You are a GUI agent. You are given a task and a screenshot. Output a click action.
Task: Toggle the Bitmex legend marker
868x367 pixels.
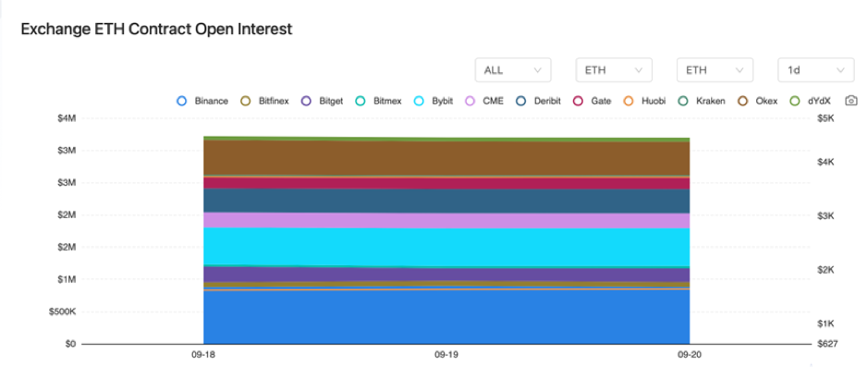tap(361, 101)
